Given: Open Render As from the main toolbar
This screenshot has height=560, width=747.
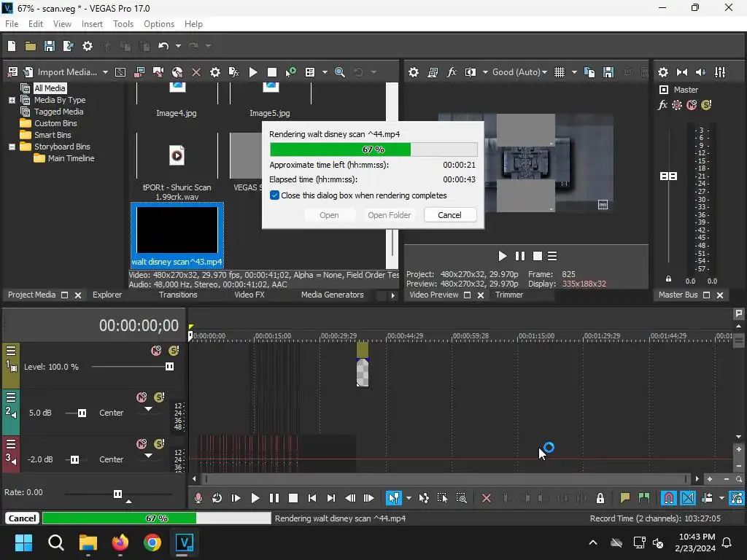Looking at the screenshot, I should pyautogui.click(x=68, y=46).
